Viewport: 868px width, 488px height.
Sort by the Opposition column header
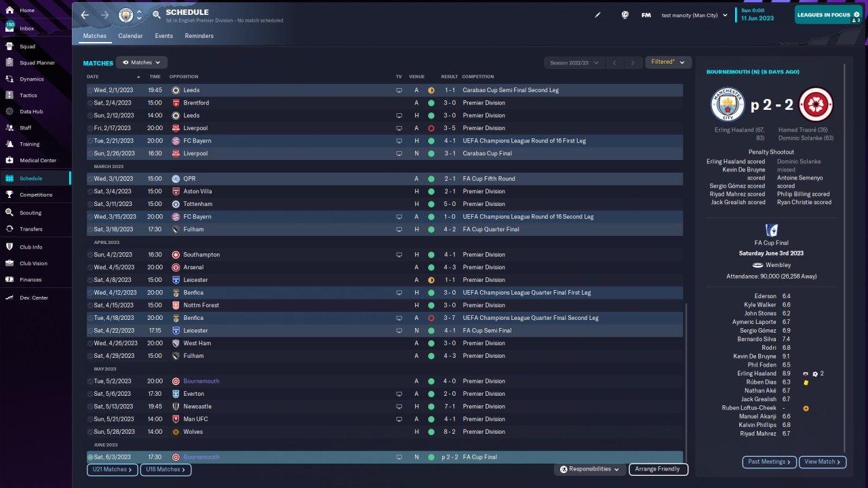[x=184, y=77]
